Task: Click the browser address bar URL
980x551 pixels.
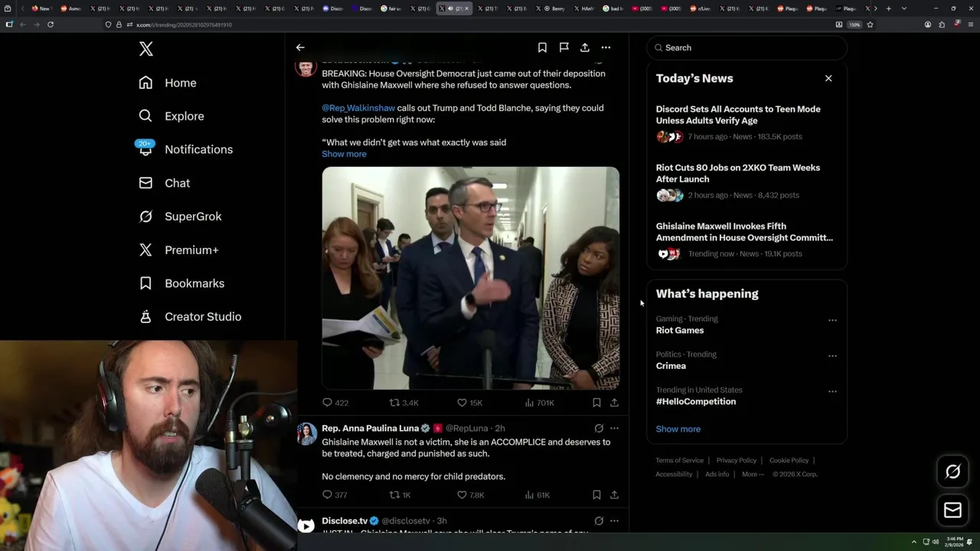Action: tap(184, 24)
